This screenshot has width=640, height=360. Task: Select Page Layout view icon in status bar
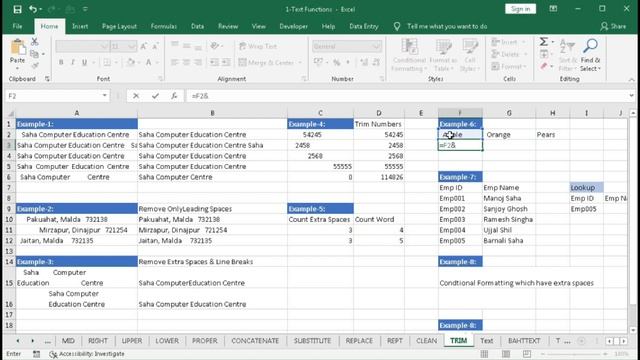click(x=506, y=354)
